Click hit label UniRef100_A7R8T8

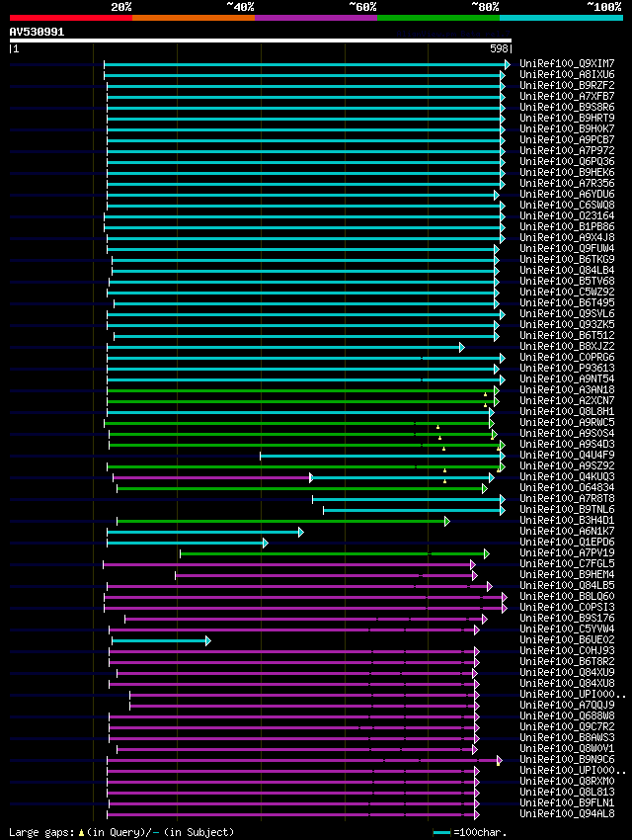567,498
